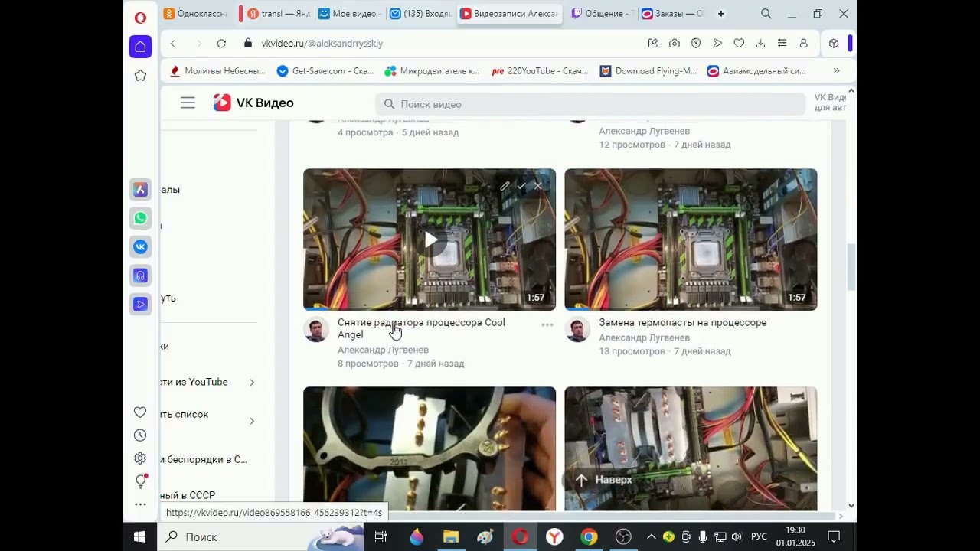Image resolution: width=980 pixels, height=551 pixels.
Task: Open the Opera main menu logo
Action: [x=140, y=18]
